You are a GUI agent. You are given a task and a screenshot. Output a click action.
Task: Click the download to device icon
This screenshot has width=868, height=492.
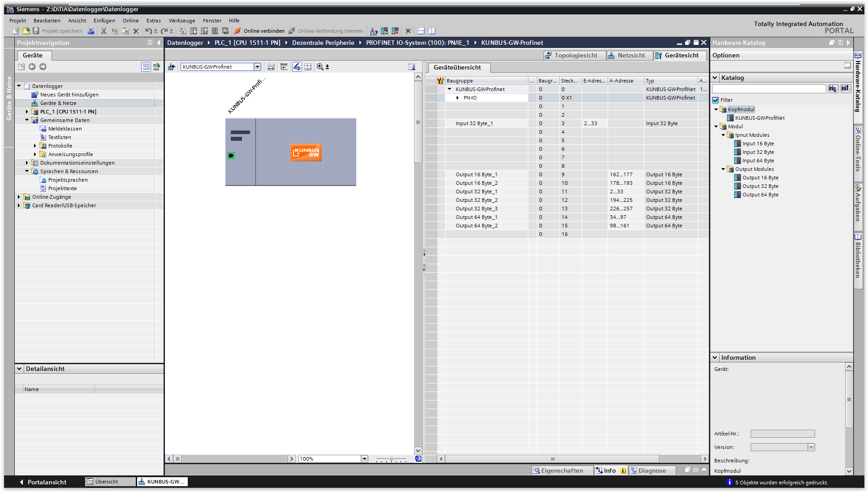[x=193, y=31]
